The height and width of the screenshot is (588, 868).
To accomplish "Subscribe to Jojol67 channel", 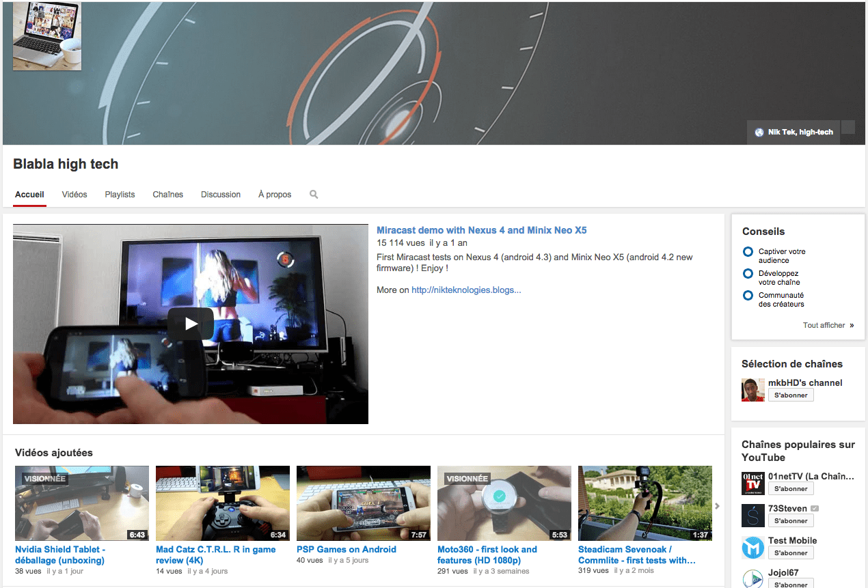I will pos(791,584).
